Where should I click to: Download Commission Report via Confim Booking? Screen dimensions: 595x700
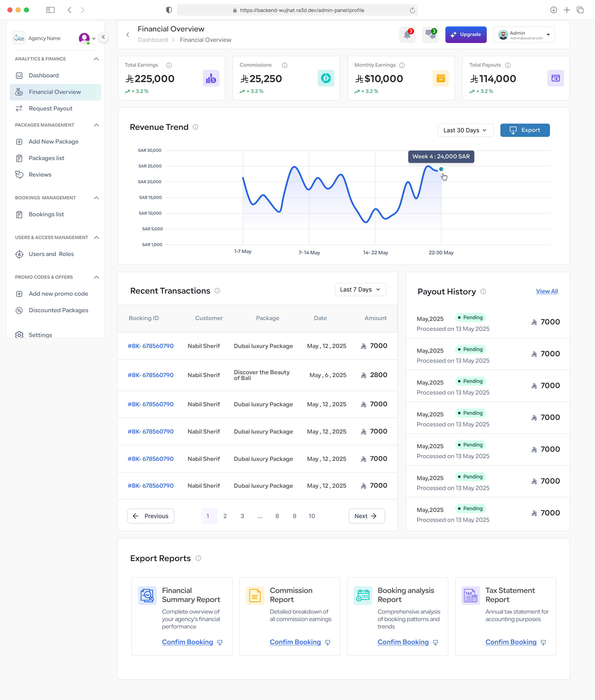300,642
